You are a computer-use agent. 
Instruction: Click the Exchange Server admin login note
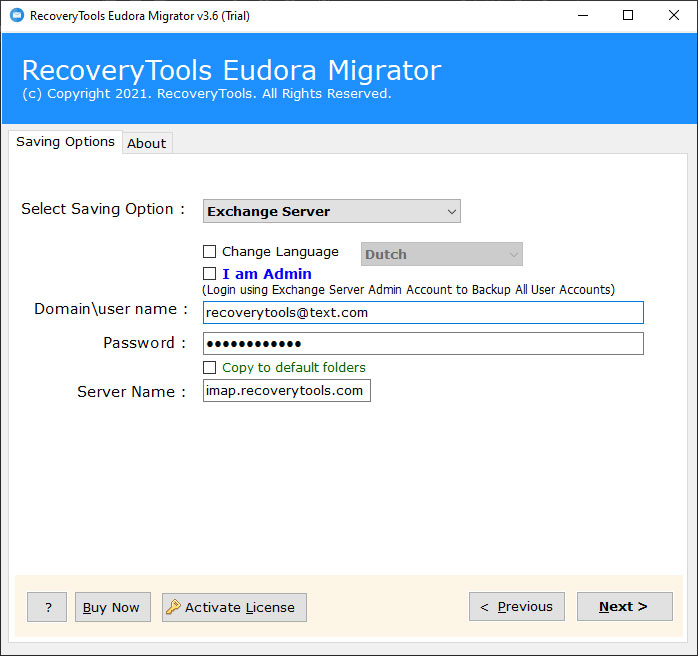point(408,290)
